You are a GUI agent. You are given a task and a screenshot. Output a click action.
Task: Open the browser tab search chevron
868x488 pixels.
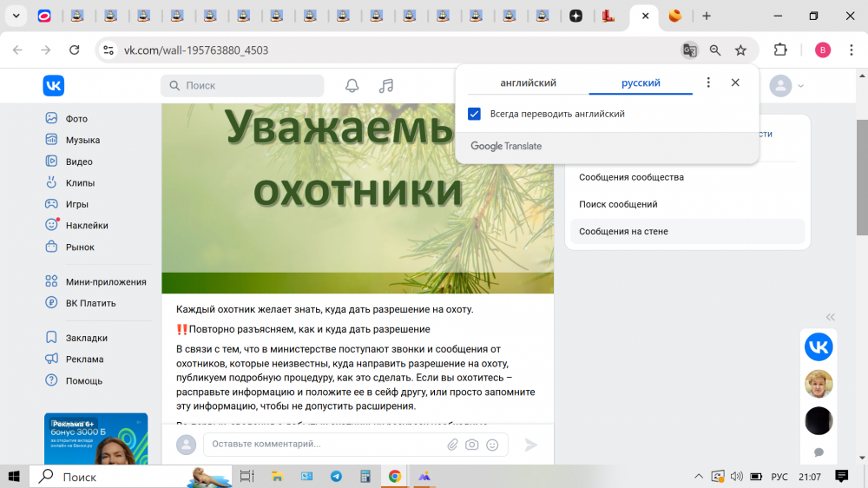pos(16,16)
